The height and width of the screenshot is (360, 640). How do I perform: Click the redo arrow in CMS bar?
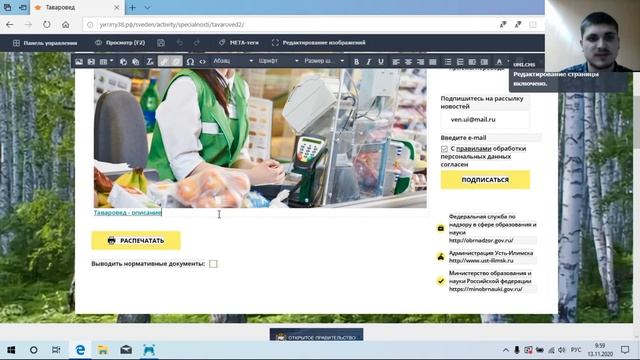tap(197, 43)
